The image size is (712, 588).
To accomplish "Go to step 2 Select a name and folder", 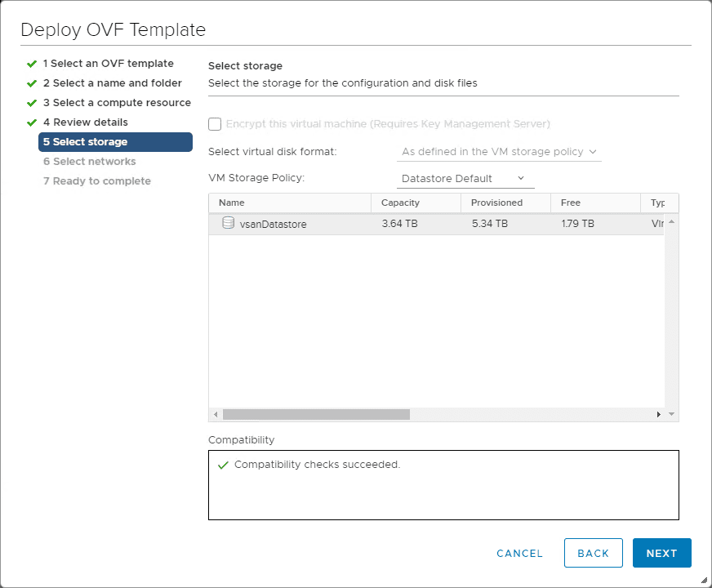I will (x=113, y=83).
